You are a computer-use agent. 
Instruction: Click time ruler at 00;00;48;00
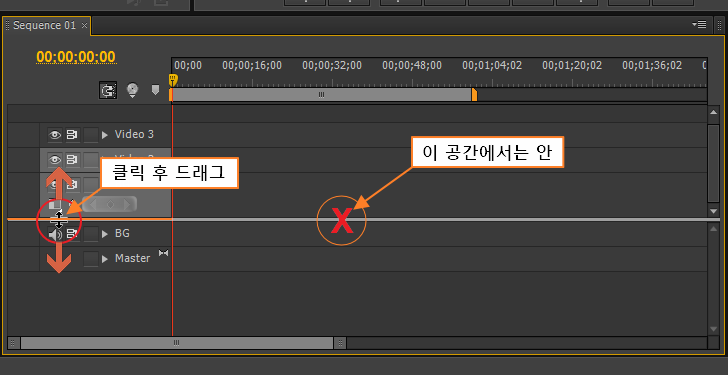(x=412, y=65)
